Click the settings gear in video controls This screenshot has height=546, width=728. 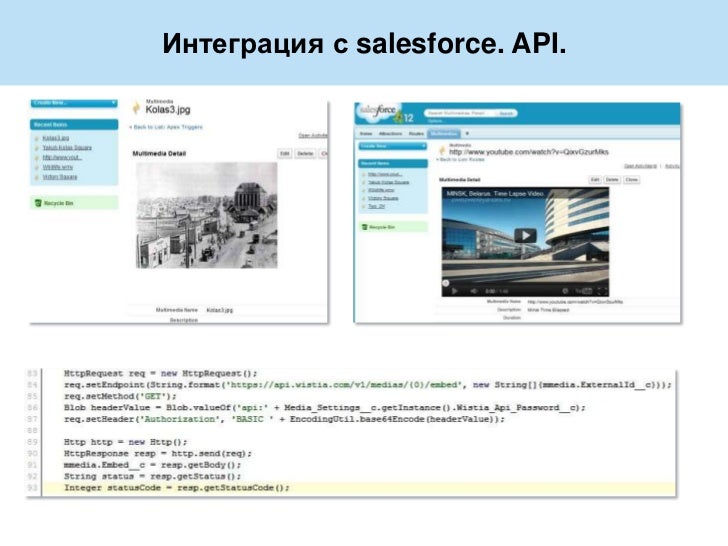pyautogui.click(x=565, y=291)
